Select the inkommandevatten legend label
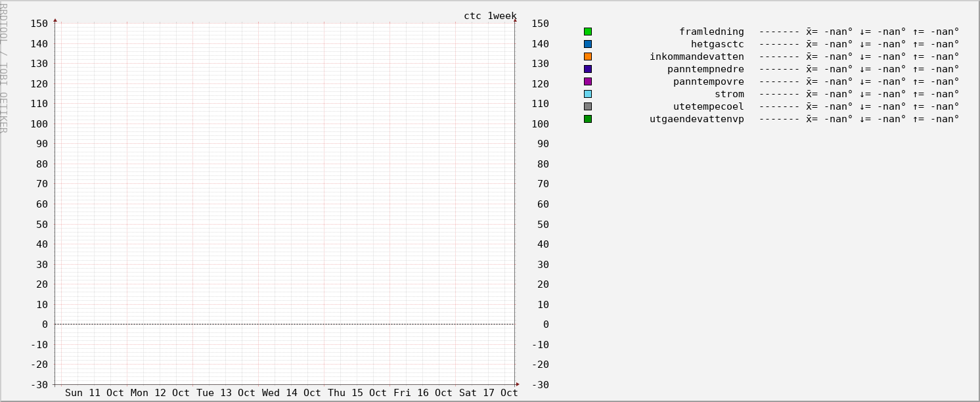 click(x=697, y=56)
